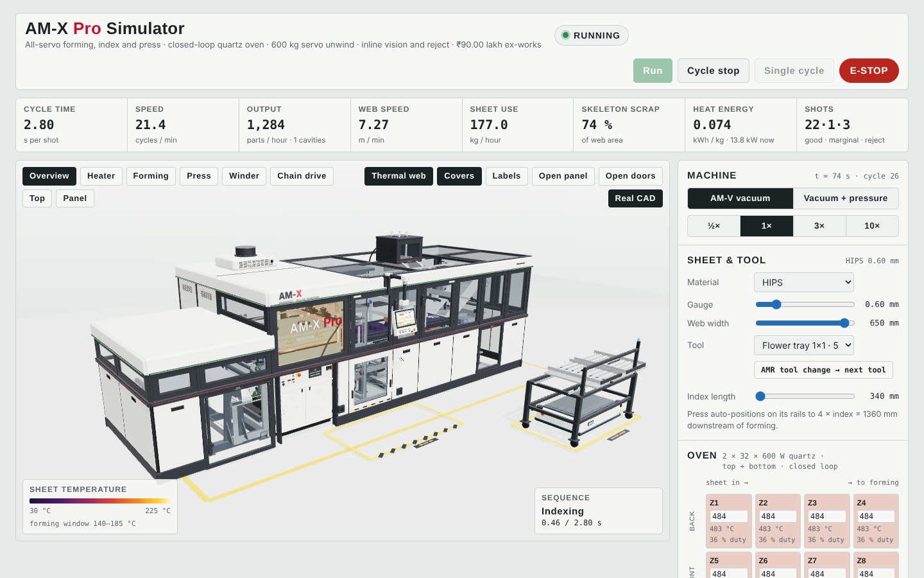Open the Tool Flower tray dropdown
This screenshot has height=578, width=924.
[804, 346]
